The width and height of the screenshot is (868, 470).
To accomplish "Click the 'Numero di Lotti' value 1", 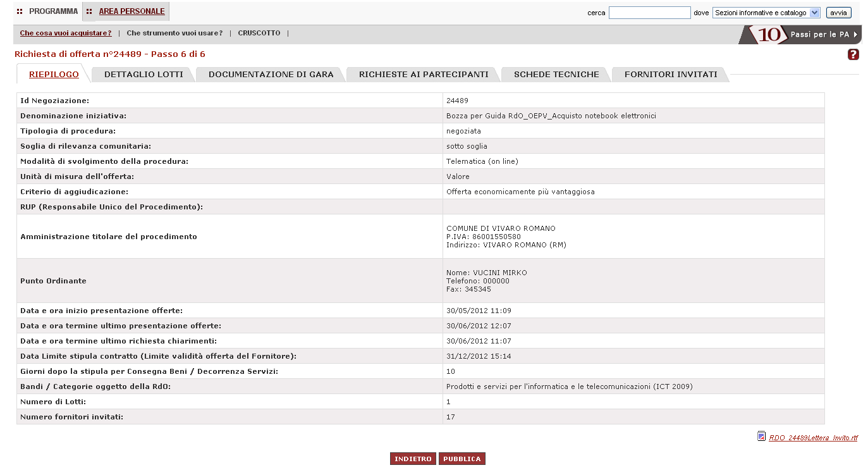I will (x=448, y=402).
